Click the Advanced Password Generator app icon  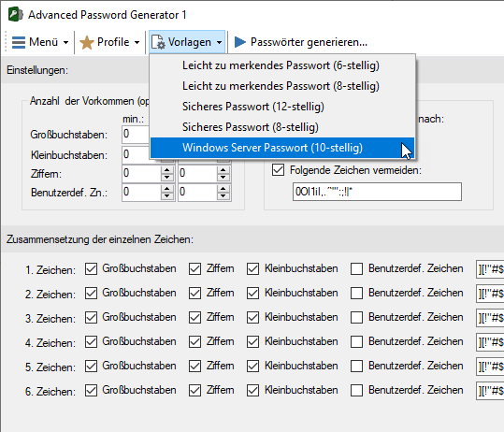pos(15,15)
